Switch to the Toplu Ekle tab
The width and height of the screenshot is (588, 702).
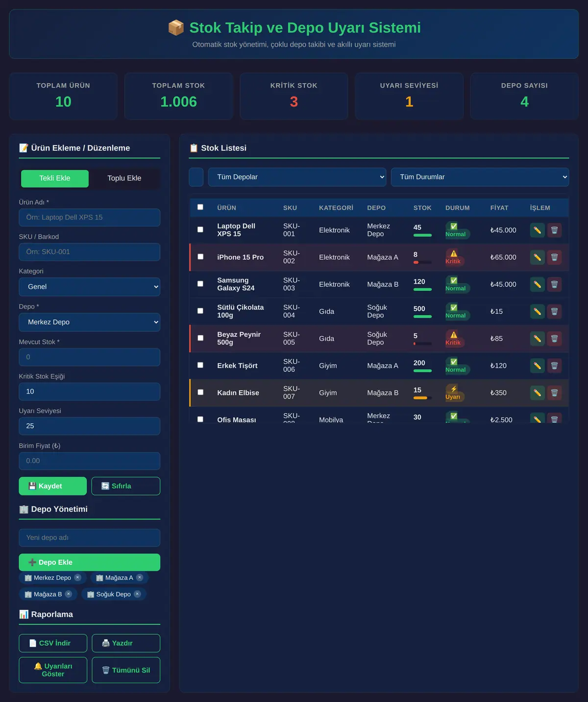[124, 178]
